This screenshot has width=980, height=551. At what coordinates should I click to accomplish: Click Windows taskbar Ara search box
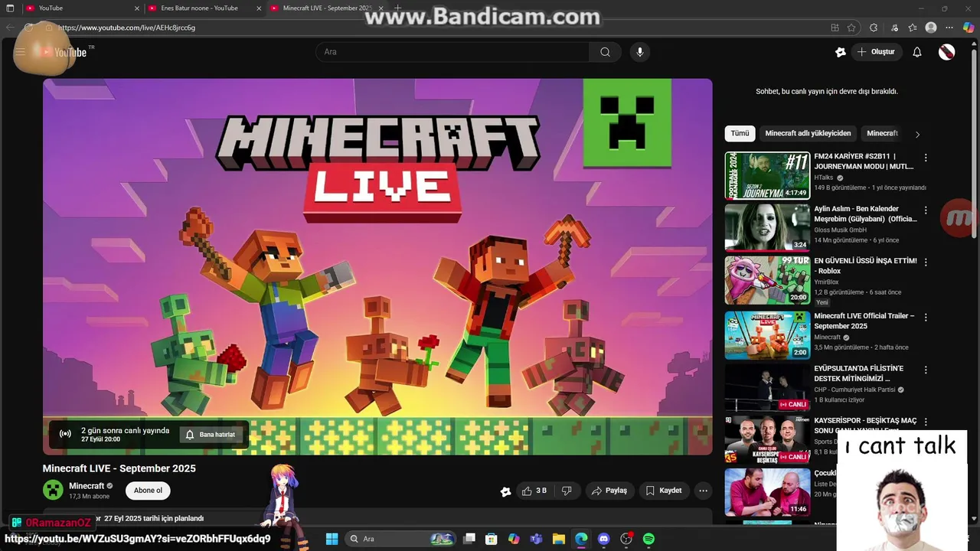(x=400, y=539)
